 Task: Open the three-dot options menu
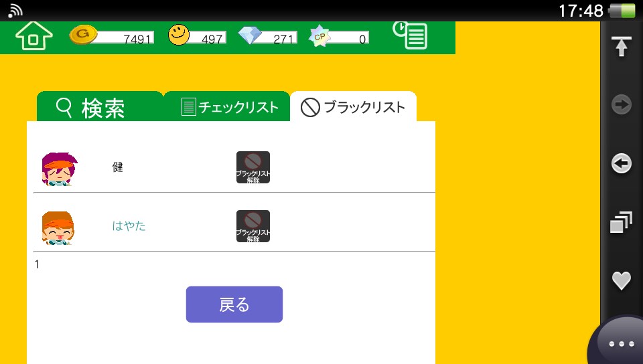(622, 343)
